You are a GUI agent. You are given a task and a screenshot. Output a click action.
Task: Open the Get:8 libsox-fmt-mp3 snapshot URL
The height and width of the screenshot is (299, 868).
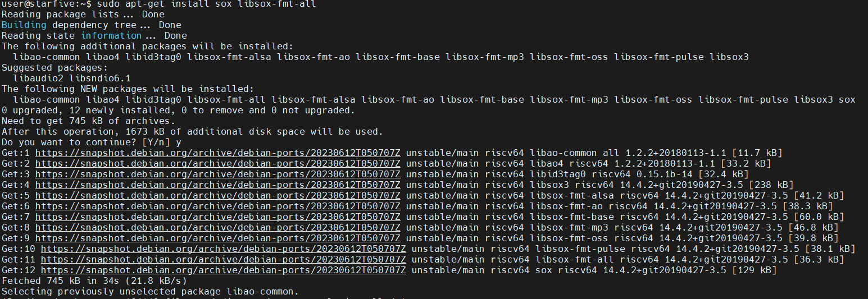pos(218,228)
